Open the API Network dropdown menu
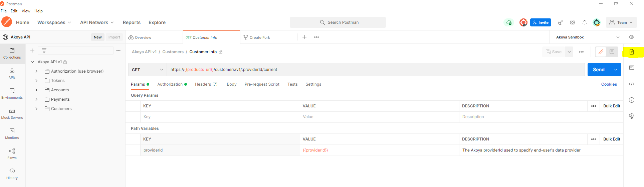 point(97,22)
